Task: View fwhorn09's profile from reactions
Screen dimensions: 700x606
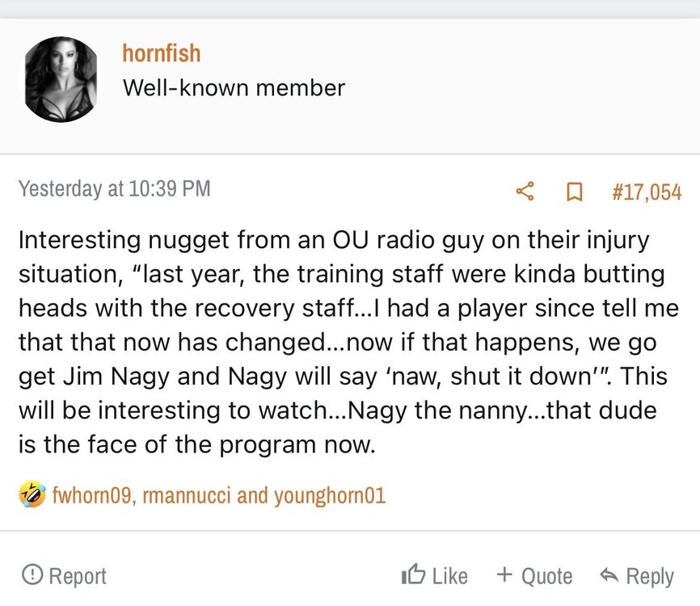Action: click(x=91, y=494)
